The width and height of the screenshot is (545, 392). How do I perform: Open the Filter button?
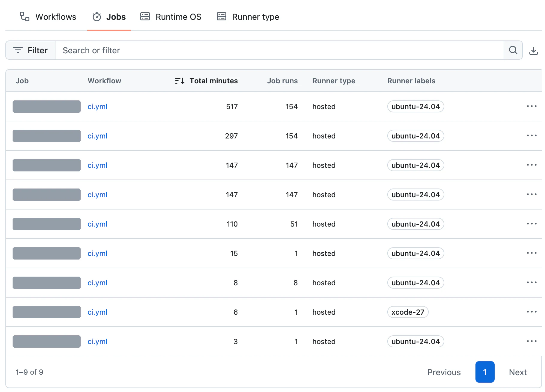tap(31, 50)
